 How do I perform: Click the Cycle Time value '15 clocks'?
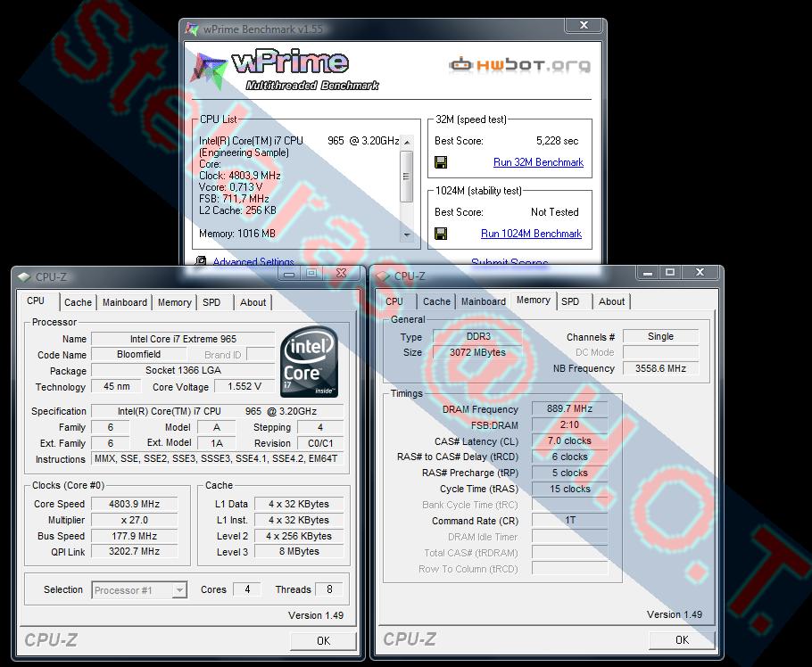tap(569, 489)
